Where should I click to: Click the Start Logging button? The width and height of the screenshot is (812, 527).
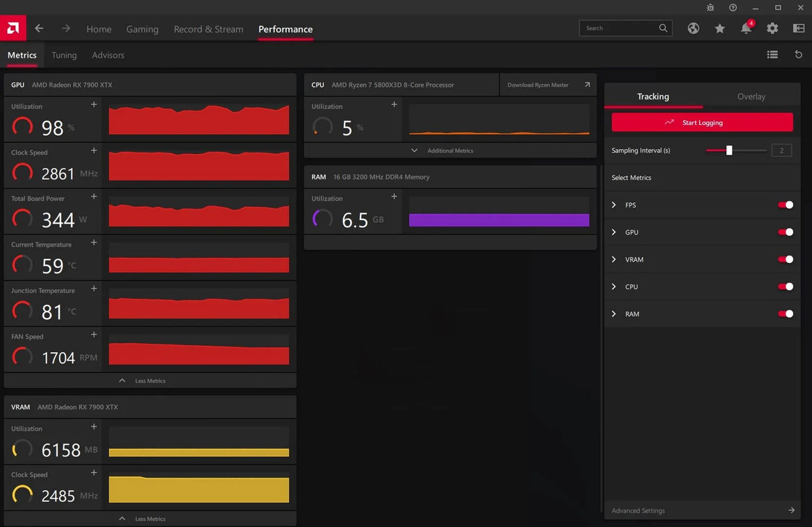coord(702,122)
